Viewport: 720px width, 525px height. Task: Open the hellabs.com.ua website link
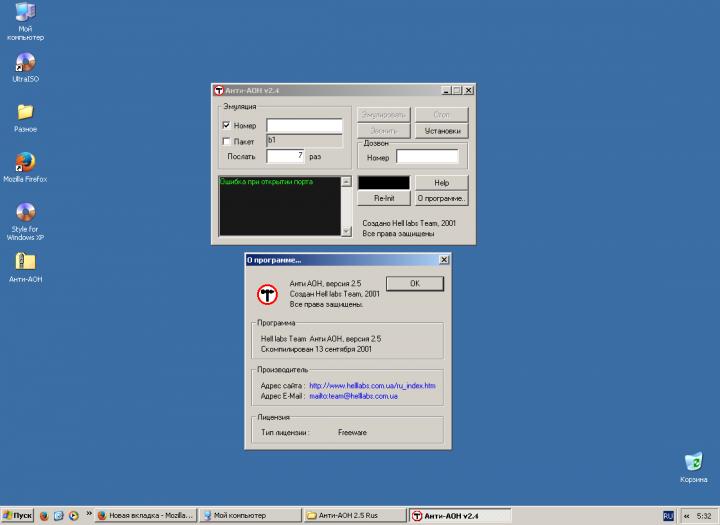pos(372,385)
